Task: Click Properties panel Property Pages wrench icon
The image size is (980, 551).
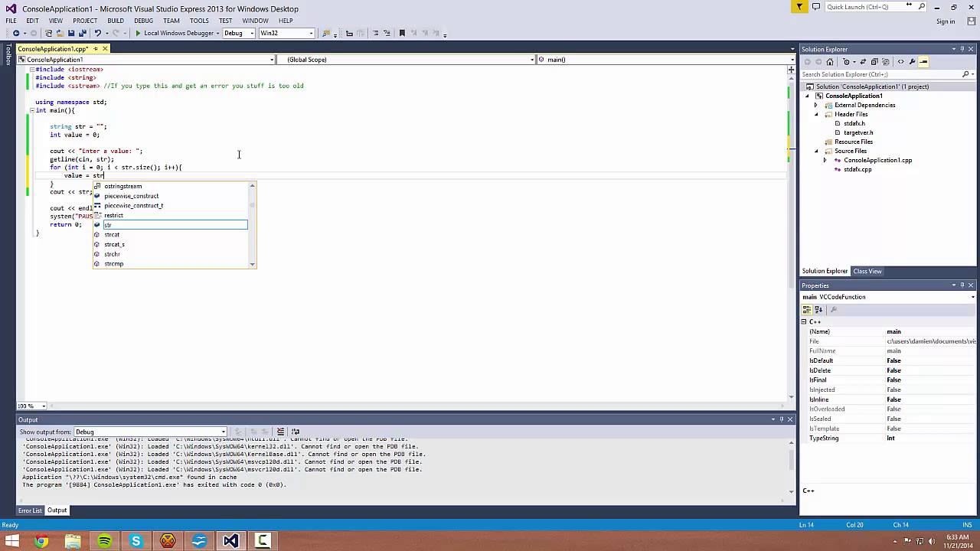Action: pyautogui.click(x=834, y=310)
